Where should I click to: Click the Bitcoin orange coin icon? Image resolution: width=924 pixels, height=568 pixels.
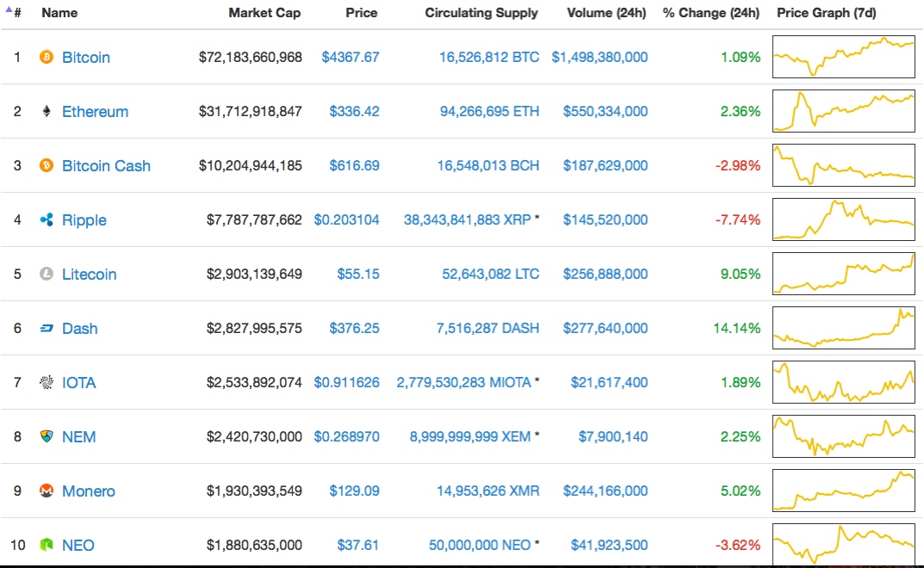(47, 58)
